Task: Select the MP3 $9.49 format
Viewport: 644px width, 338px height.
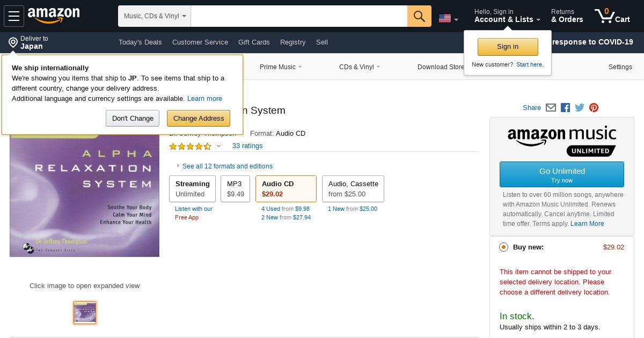Action: tap(236, 189)
